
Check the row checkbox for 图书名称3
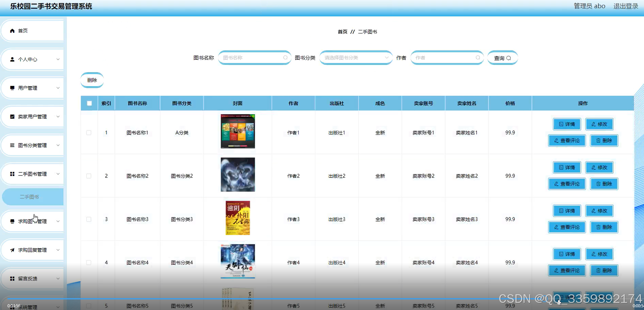[89, 219]
